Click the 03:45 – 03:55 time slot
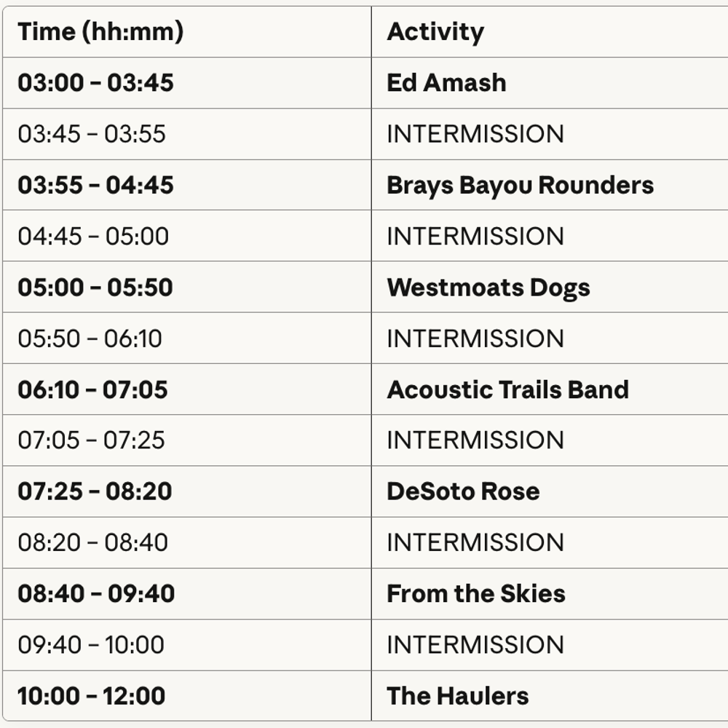The width and height of the screenshot is (728, 728). [x=92, y=134]
